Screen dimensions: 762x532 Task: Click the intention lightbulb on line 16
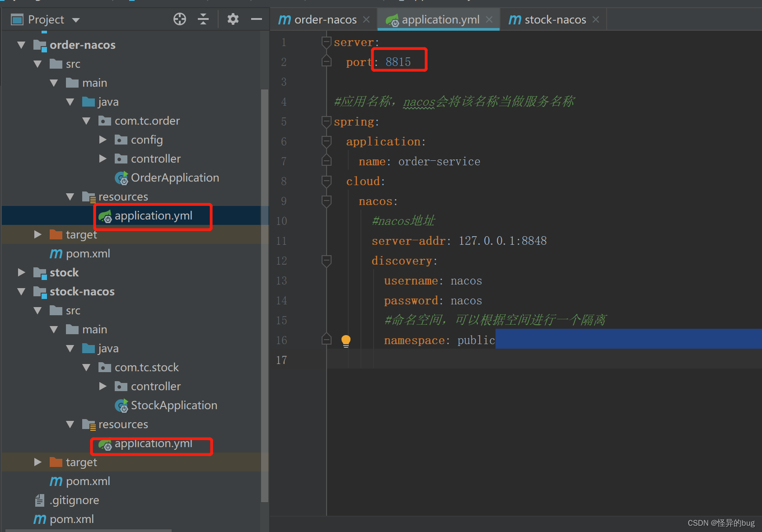346,341
